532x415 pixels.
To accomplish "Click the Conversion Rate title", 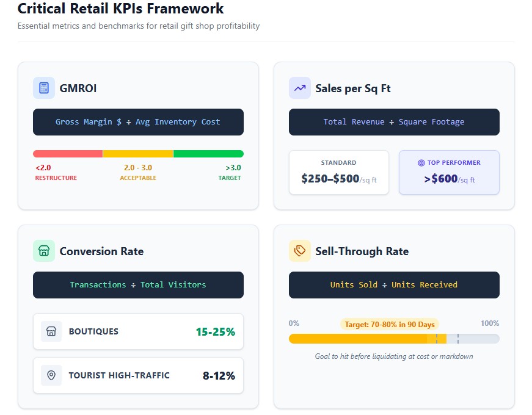I will [101, 251].
